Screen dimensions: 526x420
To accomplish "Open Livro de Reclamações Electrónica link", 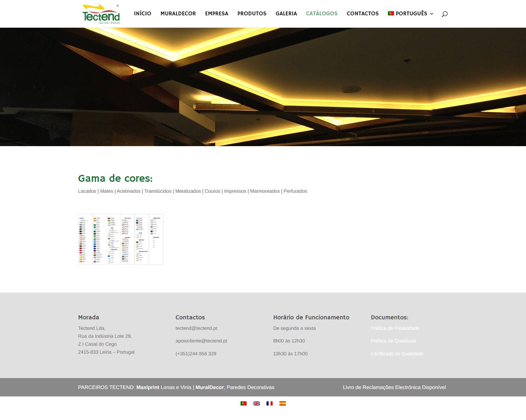I will (394, 387).
